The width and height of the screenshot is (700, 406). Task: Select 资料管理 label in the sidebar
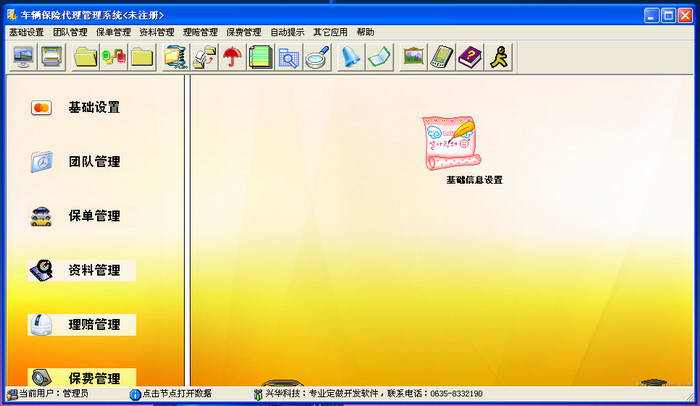94,270
